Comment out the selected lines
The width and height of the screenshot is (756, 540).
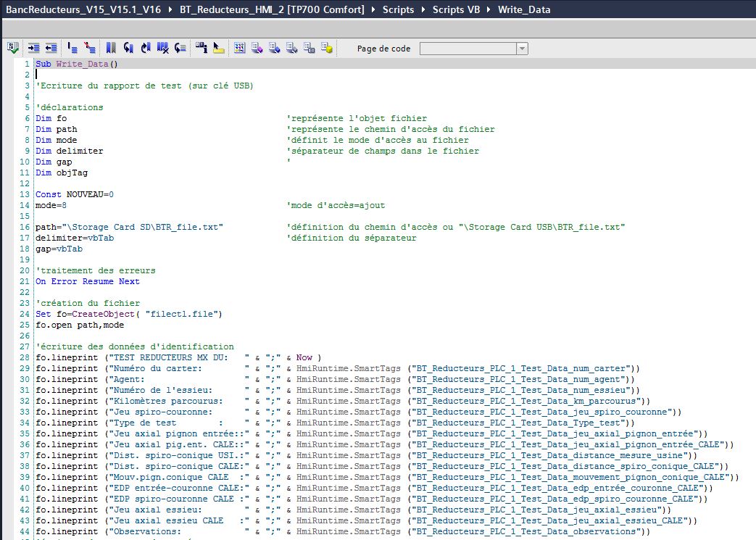coord(72,49)
